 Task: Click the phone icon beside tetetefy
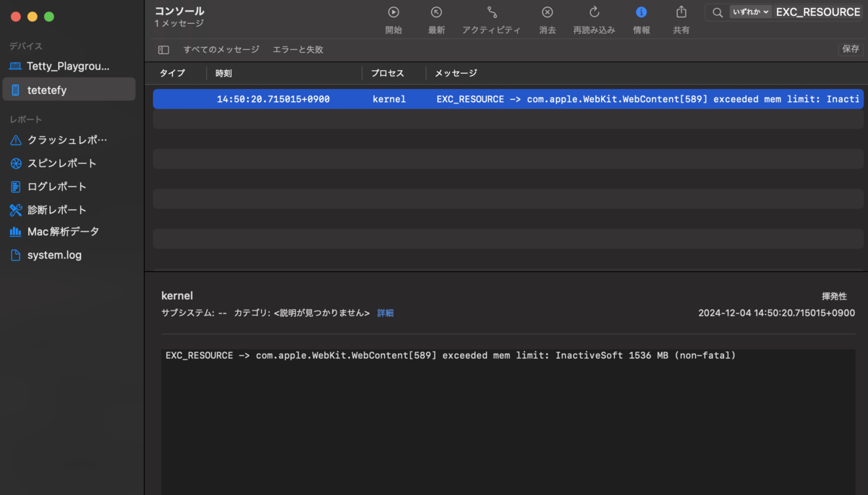tap(16, 90)
